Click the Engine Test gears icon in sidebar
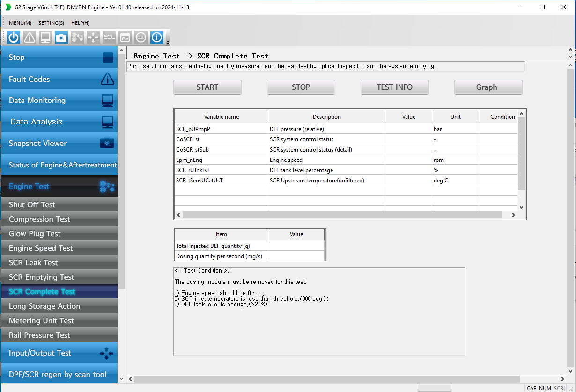Viewport: 576px width, 392px height. pos(107,187)
